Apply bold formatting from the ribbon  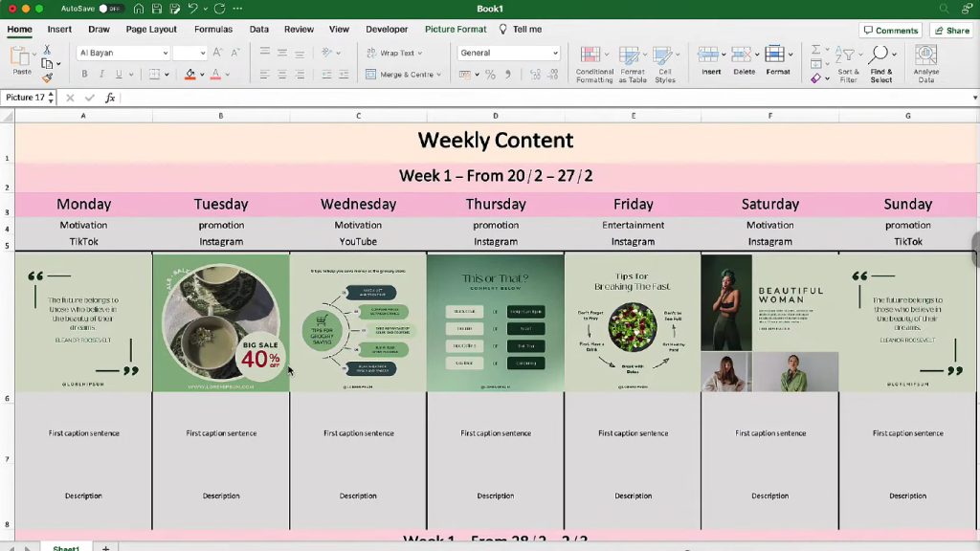pyautogui.click(x=84, y=74)
